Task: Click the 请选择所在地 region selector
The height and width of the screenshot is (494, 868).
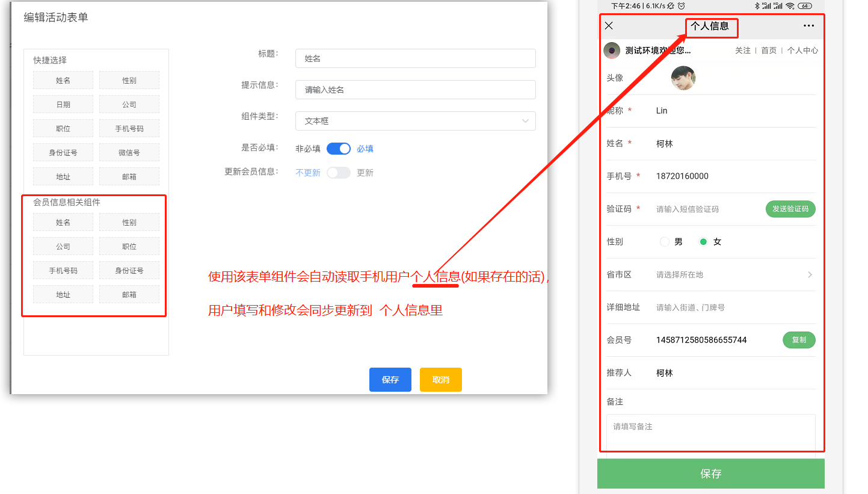Action: tap(680, 274)
